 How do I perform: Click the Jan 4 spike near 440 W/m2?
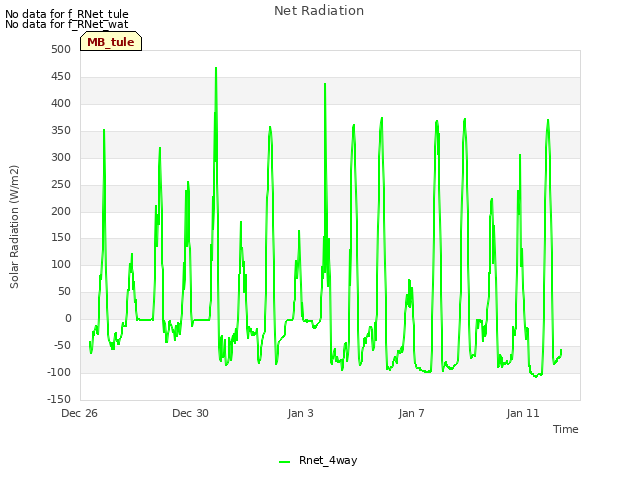[325, 84]
